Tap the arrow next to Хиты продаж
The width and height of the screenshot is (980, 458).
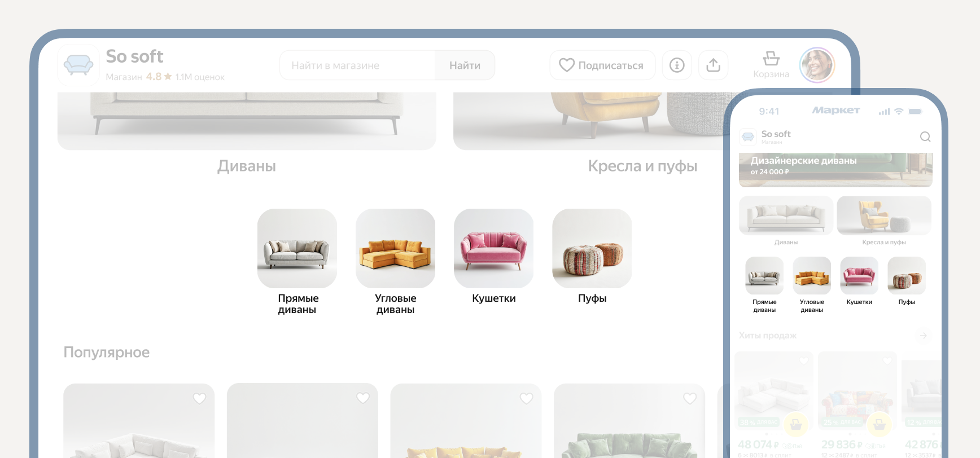(924, 336)
